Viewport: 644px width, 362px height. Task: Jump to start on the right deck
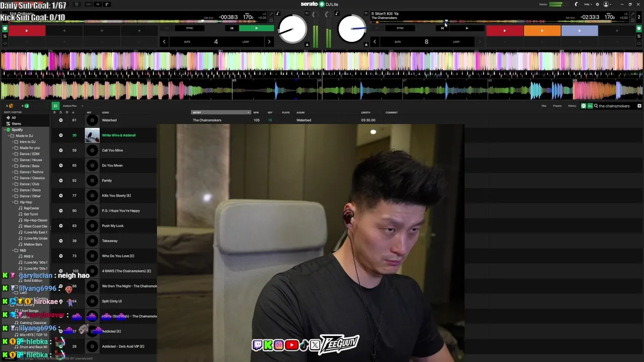tap(442, 28)
